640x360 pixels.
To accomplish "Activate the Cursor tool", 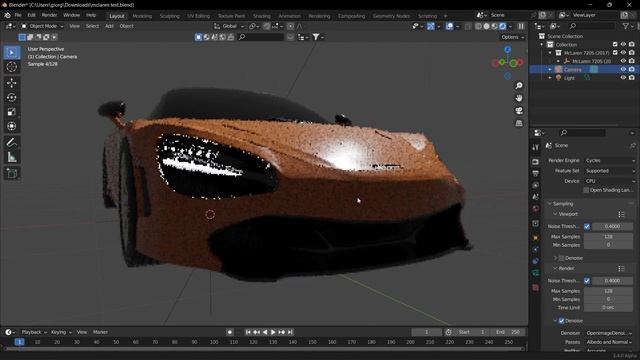I will point(12,67).
